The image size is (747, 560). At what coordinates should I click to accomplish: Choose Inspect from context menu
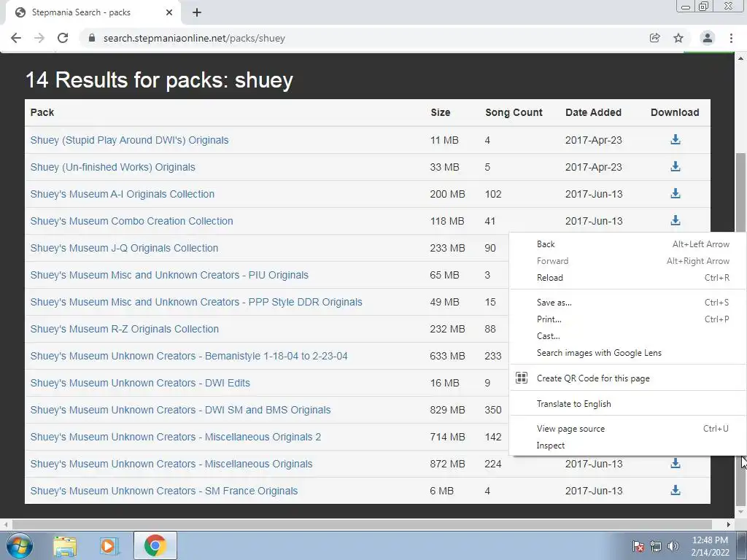628,446
